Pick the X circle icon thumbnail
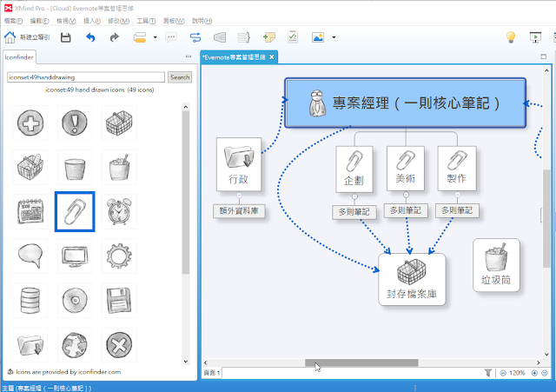This screenshot has height=392, width=556. click(x=119, y=345)
